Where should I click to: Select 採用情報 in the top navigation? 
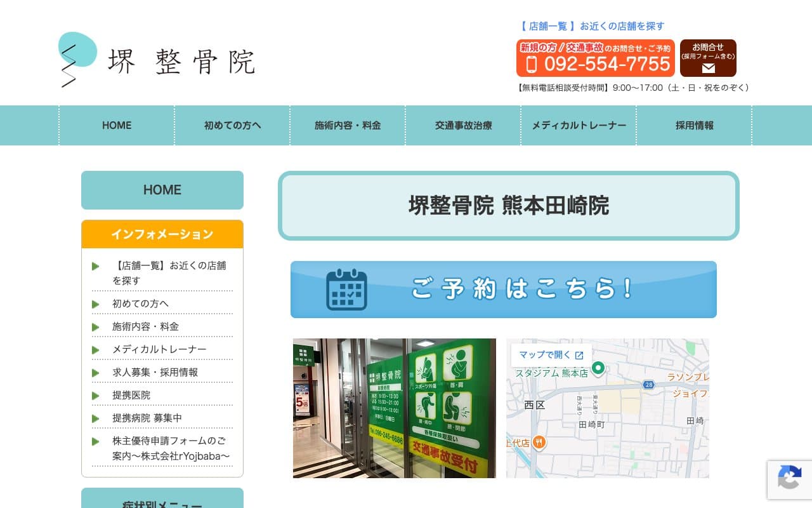693,125
